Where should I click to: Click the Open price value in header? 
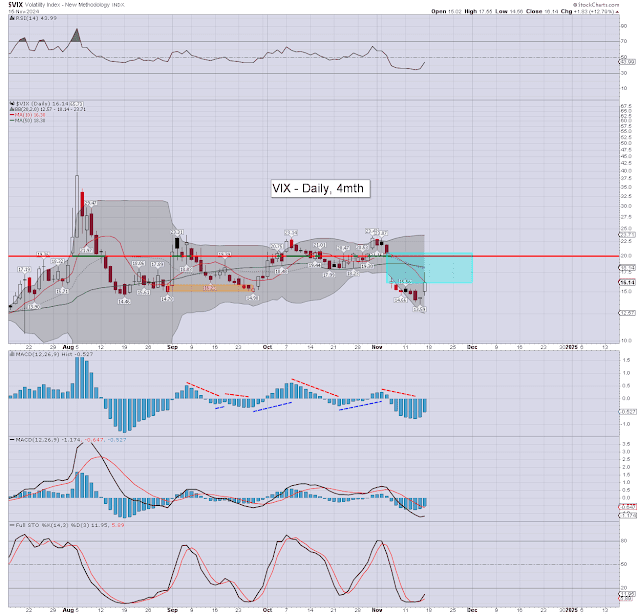pyautogui.click(x=455, y=11)
